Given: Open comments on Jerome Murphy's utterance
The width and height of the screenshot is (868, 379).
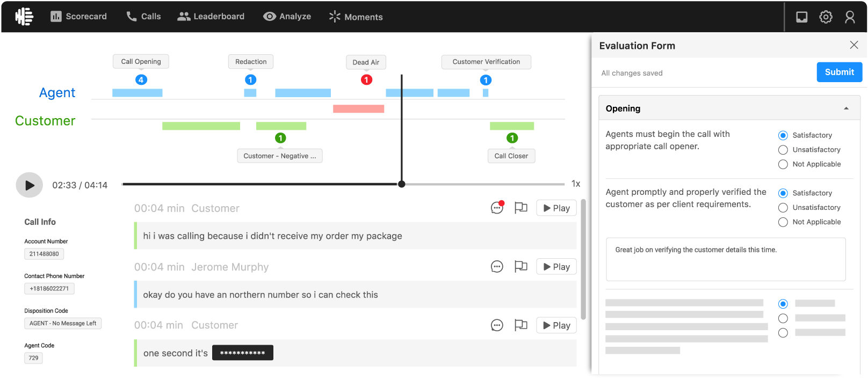Looking at the screenshot, I should coord(497,267).
